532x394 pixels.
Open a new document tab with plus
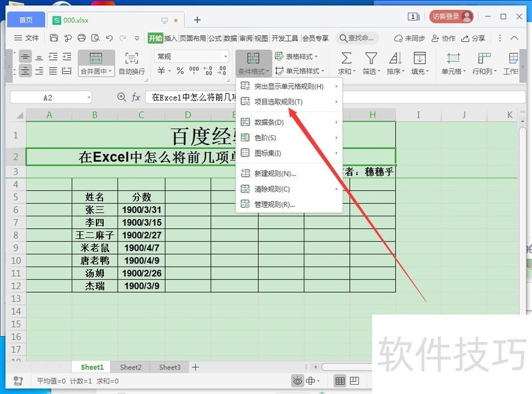click(x=197, y=20)
